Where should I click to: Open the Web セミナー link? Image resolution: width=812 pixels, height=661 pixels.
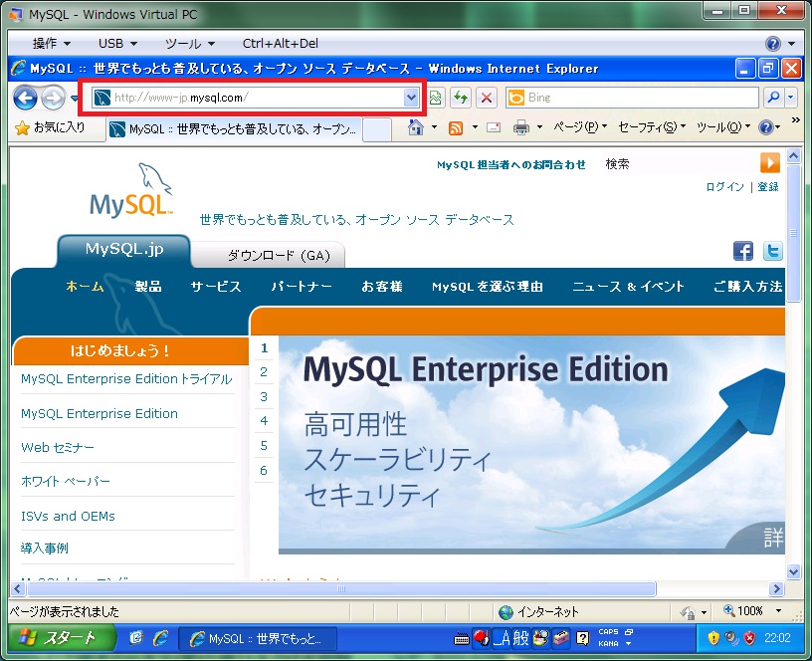point(58,448)
